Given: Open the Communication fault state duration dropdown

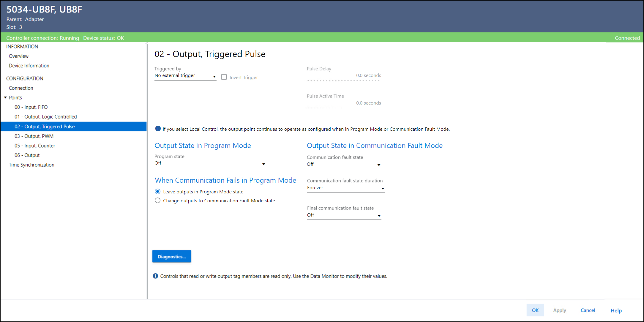Looking at the screenshot, I should 346,188.
